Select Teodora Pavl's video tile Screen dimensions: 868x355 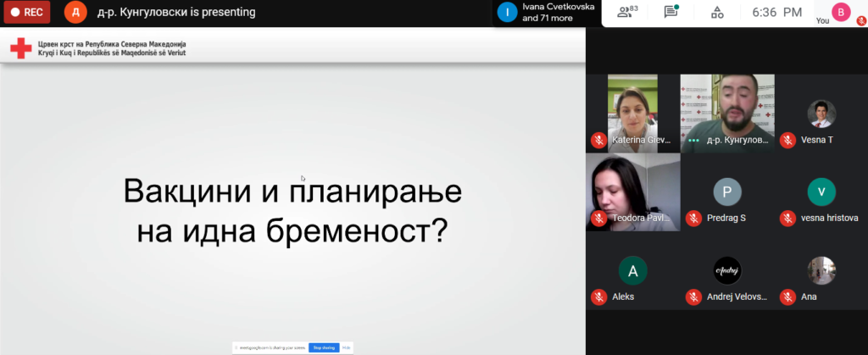coord(632,191)
